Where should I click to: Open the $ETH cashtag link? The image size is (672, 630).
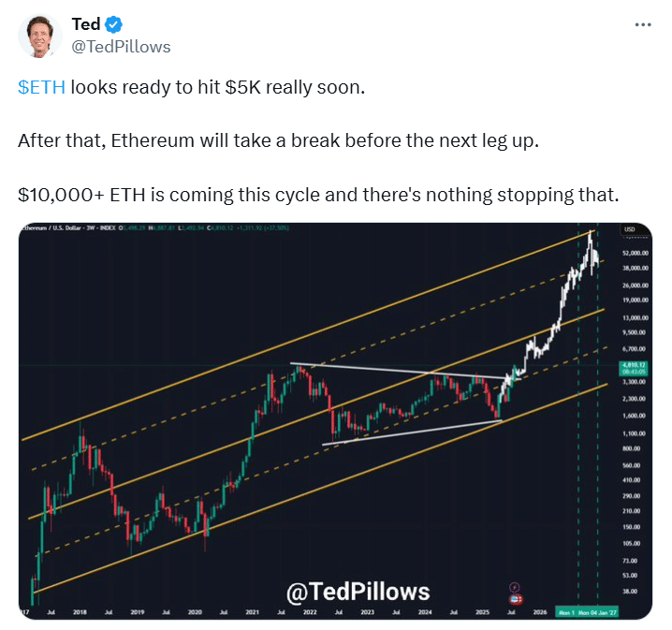41,87
